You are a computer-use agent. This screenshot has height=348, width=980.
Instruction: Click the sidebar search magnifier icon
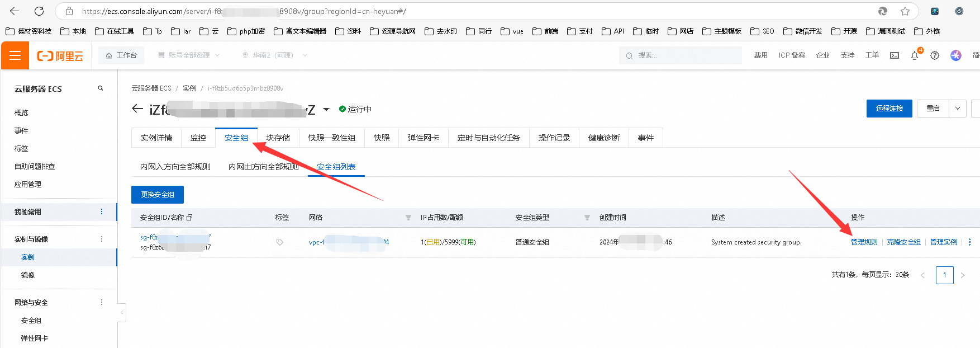tap(101, 88)
